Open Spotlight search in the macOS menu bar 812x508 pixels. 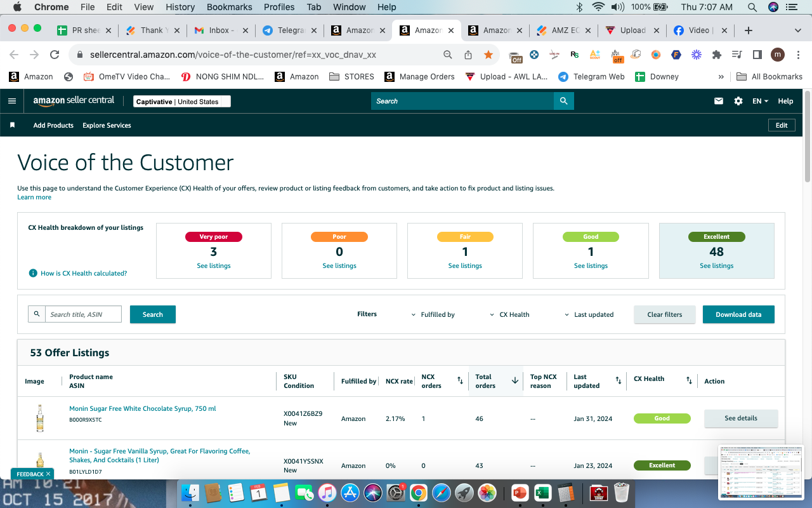pos(752,7)
